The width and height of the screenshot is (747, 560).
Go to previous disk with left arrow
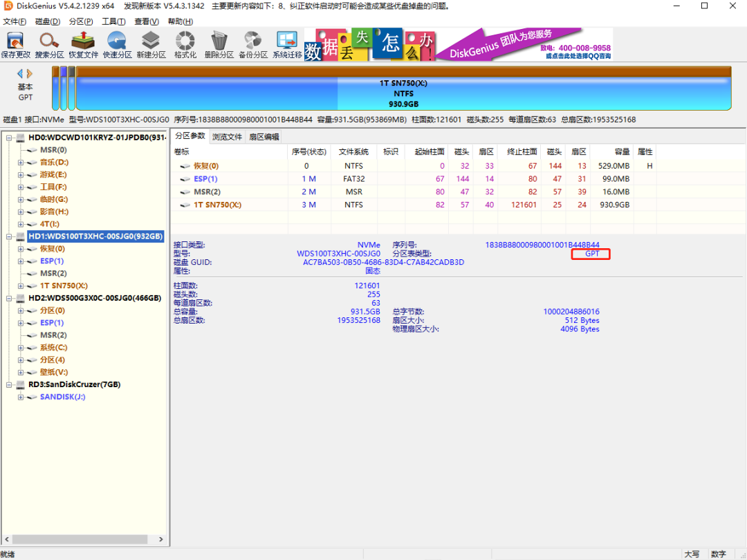[x=19, y=73]
